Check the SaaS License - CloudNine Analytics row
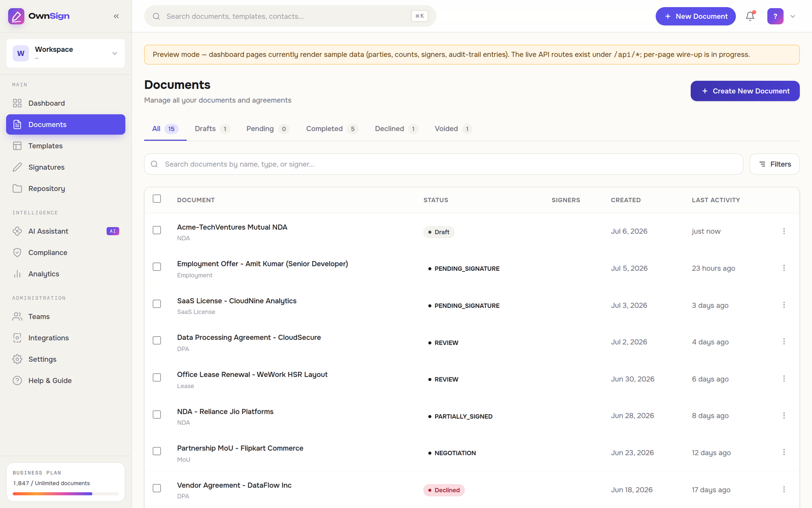 pyautogui.click(x=157, y=304)
